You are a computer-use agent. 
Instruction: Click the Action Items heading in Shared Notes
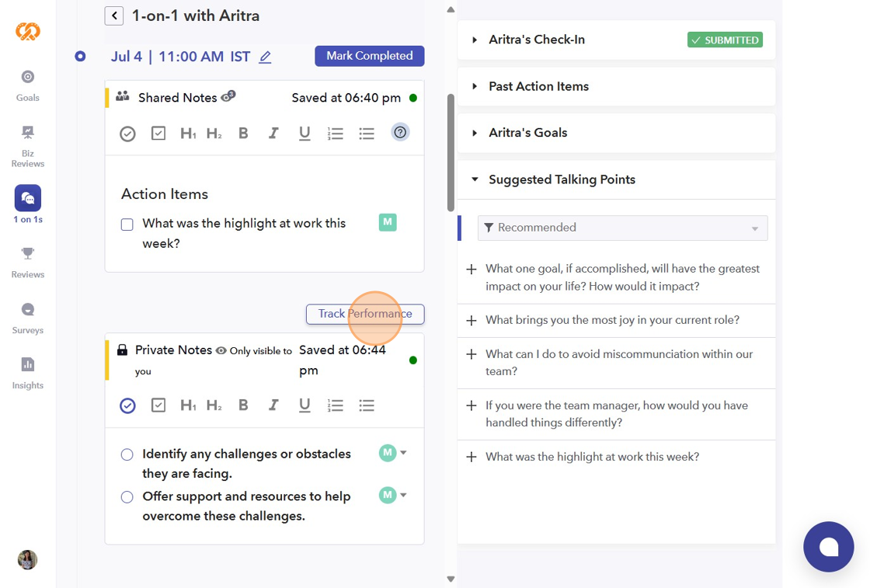point(165,194)
